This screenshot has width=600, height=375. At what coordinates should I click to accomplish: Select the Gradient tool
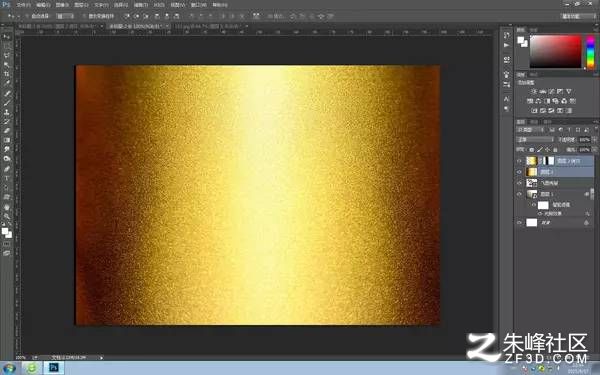pos(7,140)
